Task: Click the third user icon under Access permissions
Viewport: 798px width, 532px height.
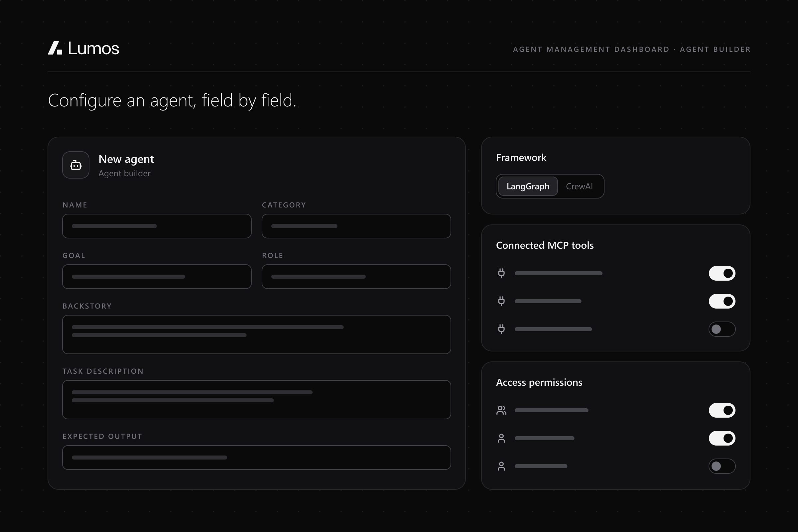Action: click(x=501, y=466)
